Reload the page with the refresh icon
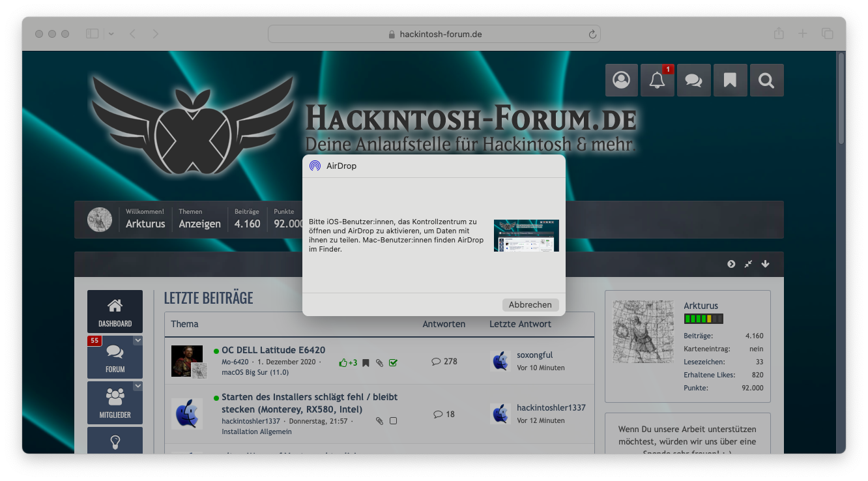The width and height of the screenshot is (868, 481). [x=592, y=34]
